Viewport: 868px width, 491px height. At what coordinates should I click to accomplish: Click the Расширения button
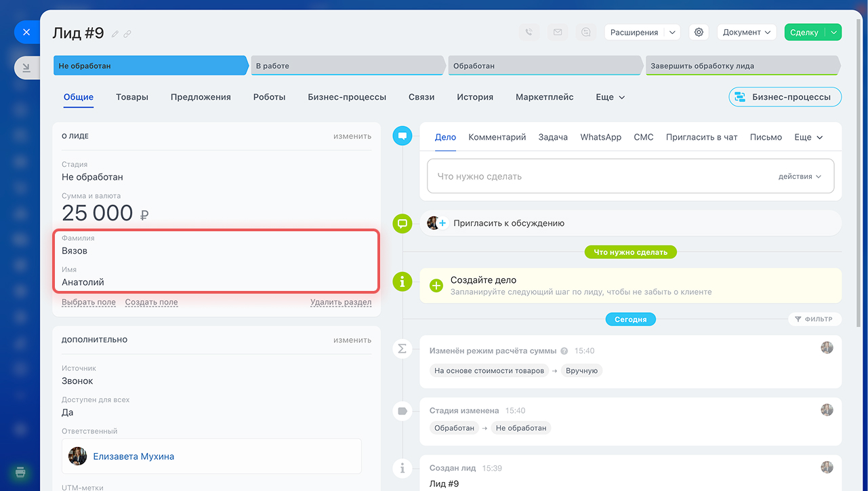(634, 32)
